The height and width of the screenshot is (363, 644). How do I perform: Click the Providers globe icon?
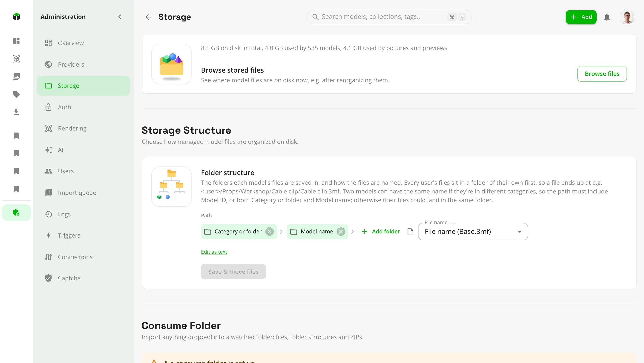[48, 64]
